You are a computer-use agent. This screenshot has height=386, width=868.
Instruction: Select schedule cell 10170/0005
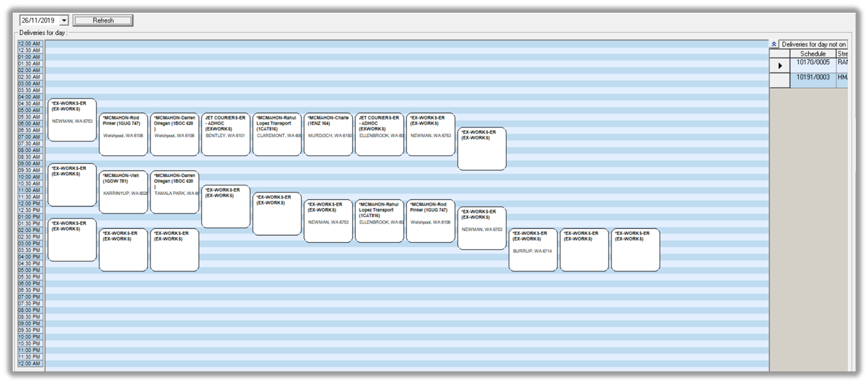pos(813,66)
